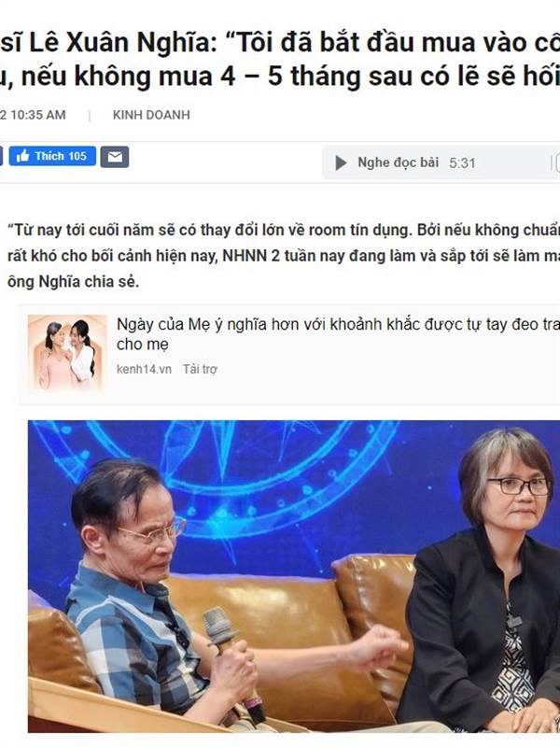Click the ông Nghĩa chia sẻ text line
This screenshot has height=747, width=560.
(74, 282)
